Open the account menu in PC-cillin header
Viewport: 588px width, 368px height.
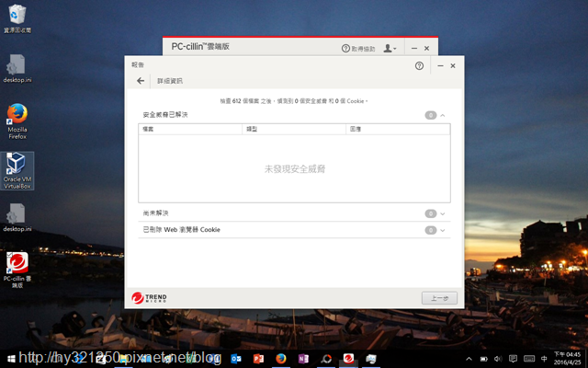[x=390, y=48]
